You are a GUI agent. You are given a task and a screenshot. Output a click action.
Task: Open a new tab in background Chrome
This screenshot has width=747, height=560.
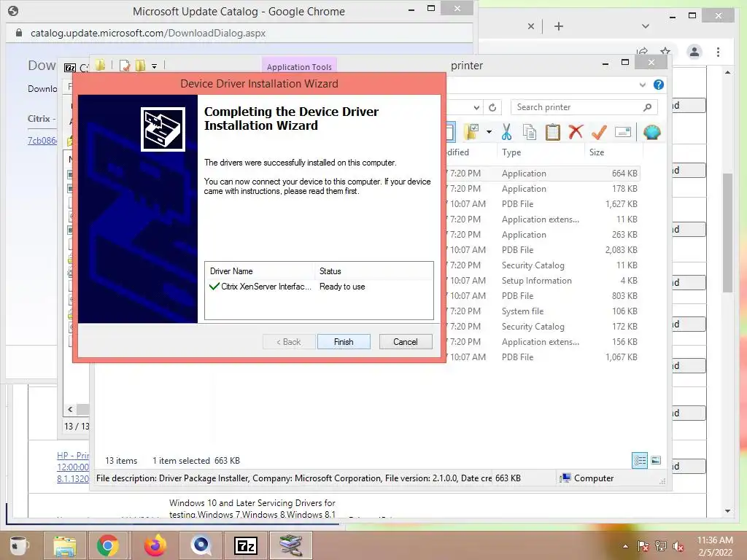coord(559,26)
